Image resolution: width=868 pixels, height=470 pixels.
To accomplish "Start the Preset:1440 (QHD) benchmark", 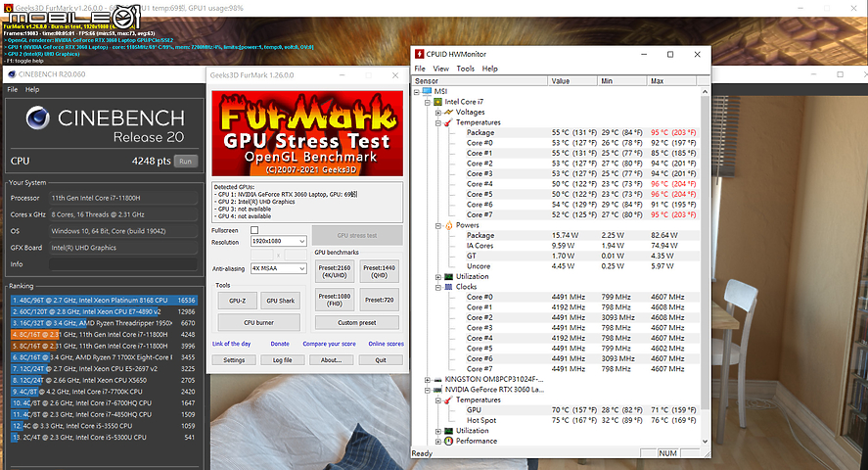I will (379, 271).
